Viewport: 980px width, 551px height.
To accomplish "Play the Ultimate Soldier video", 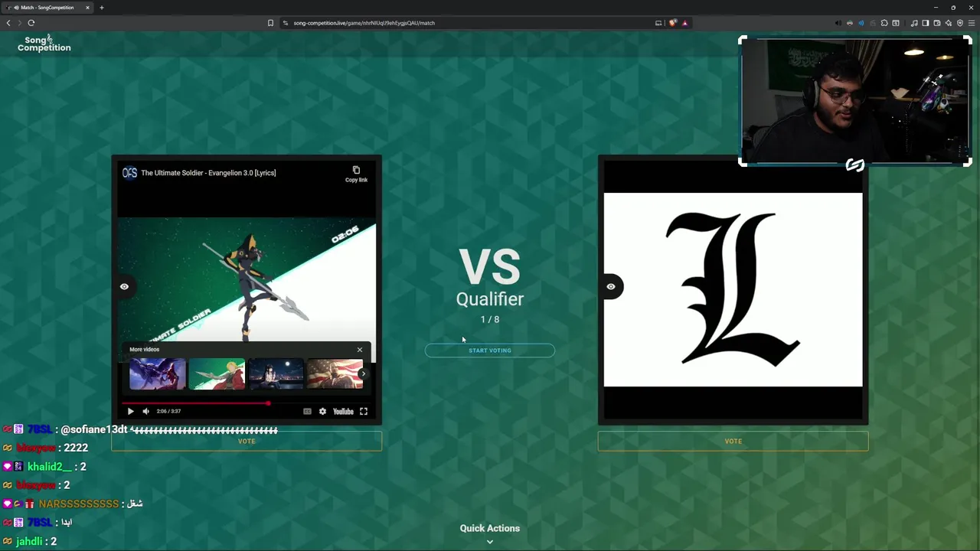I will click(x=130, y=411).
